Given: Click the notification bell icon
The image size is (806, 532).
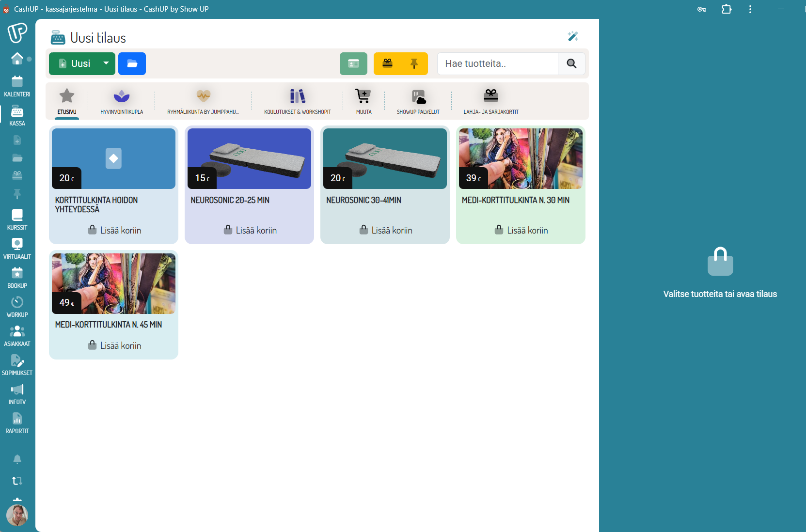Looking at the screenshot, I should [17, 459].
